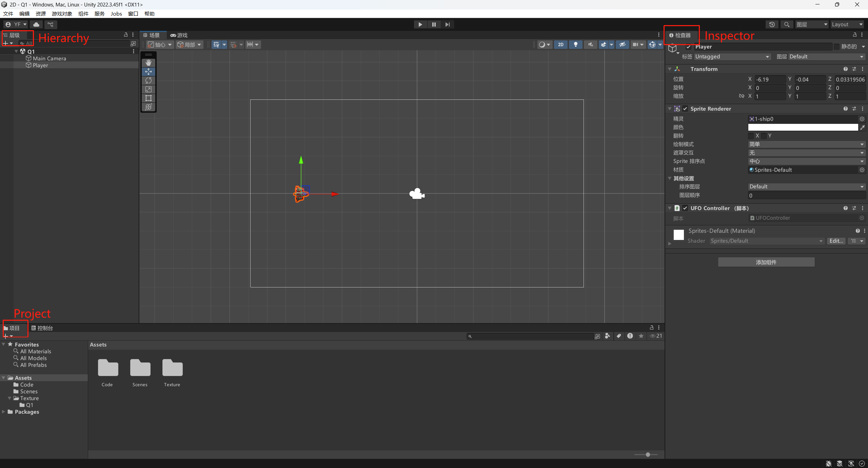868x468 pixels.
Task: Select the Rect transform tool
Action: coord(148,98)
